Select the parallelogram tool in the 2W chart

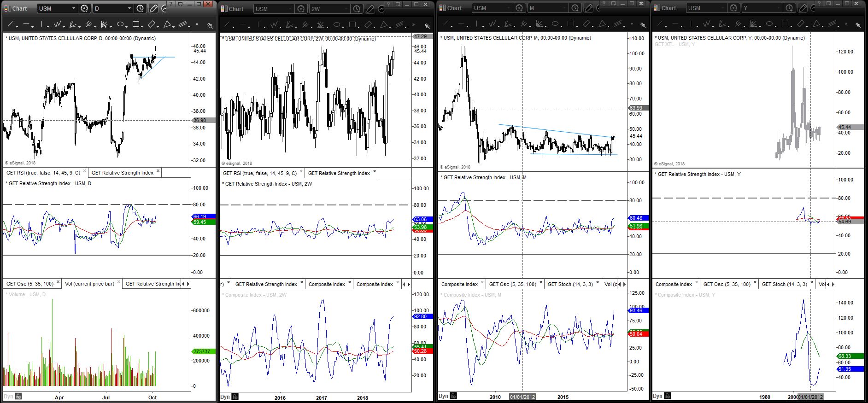369,25
